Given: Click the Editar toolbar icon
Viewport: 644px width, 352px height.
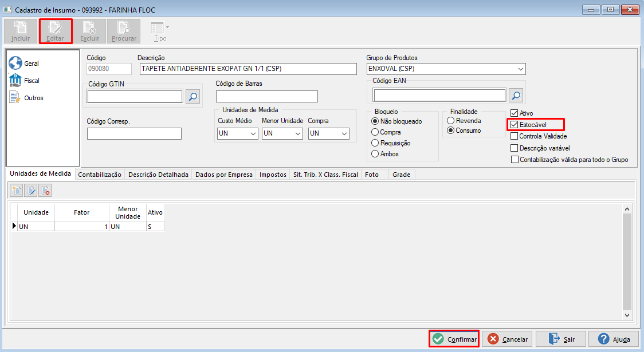Looking at the screenshot, I should pyautogui.click(x=55, y=31).
